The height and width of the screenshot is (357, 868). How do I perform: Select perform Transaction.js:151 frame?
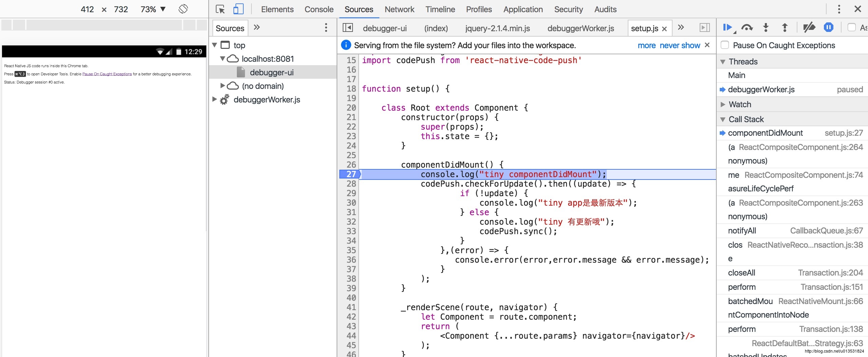click(792, 287)
